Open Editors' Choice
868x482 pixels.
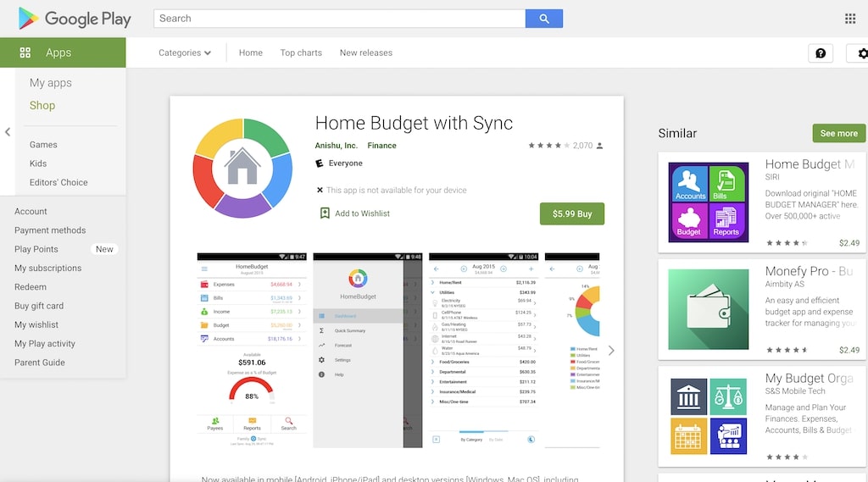(x=58, y=182)
